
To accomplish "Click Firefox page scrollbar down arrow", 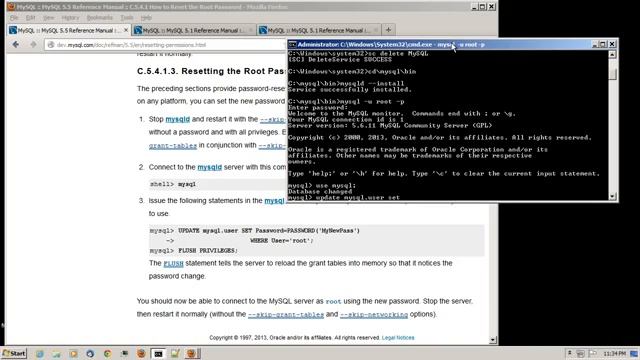I will coord(493,340).
